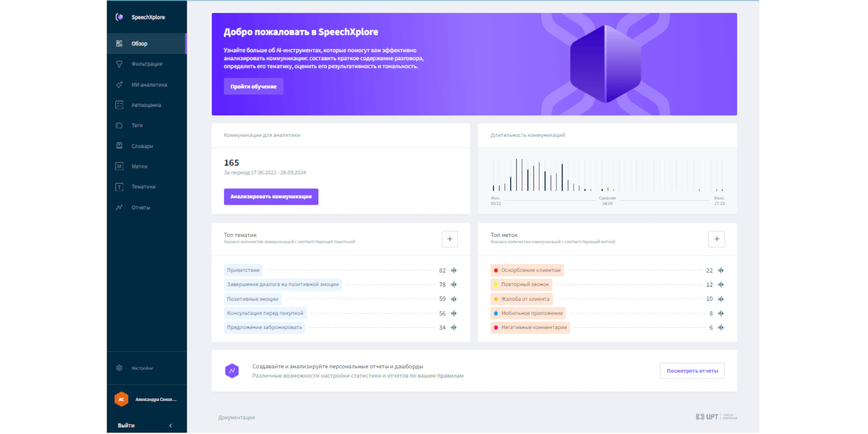The image size is (868, 434).
Task: Click waveform icon beside Оскорбление клиентом
Action: click(721, 270)
